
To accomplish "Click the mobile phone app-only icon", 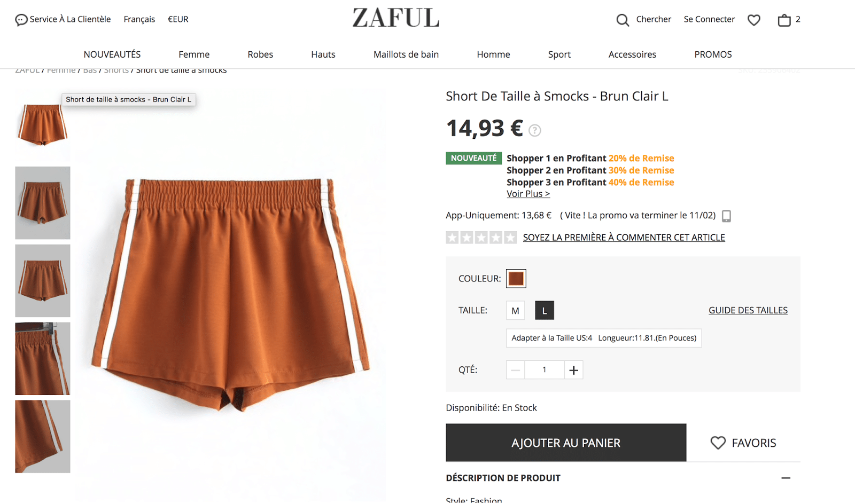I will (727, 216).
